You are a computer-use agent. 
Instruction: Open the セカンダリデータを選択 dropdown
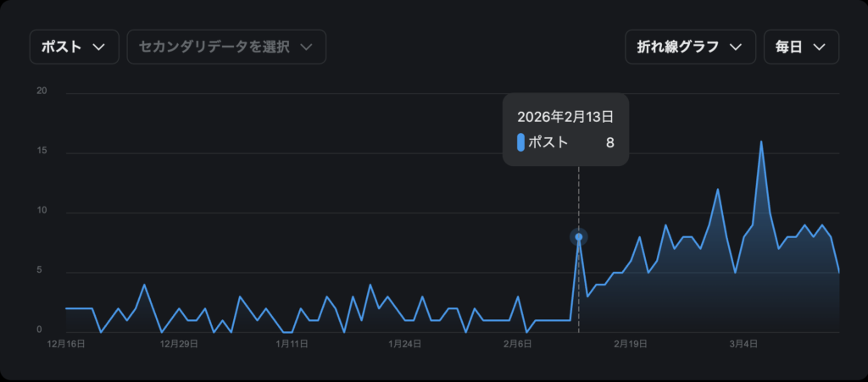(225, 47)
